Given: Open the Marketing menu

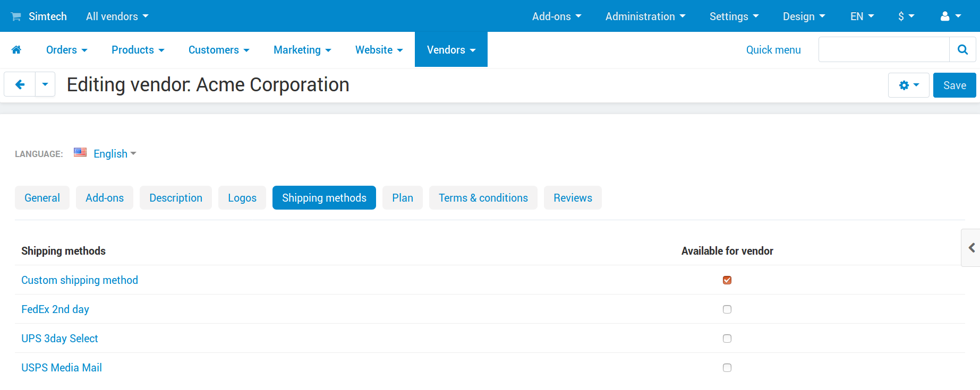Looking at the screenshot, I should pos(302,50).
